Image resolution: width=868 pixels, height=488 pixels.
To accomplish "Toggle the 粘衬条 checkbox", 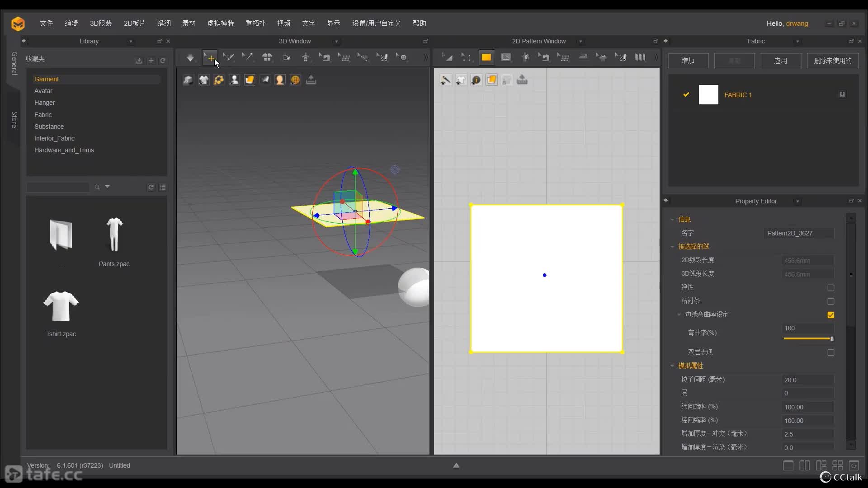I will coord(831,301).
